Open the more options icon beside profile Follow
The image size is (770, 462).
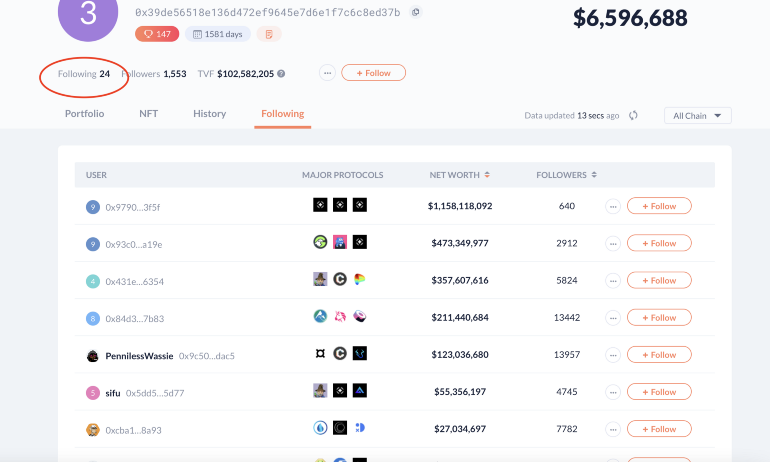click(327, 73)
